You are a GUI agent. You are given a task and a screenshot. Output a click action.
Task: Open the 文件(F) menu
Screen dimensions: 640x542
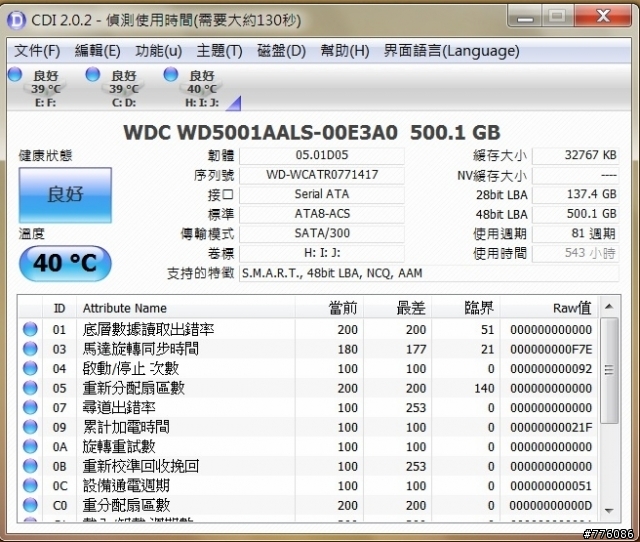pyautogui.click(x=37, y=51)
